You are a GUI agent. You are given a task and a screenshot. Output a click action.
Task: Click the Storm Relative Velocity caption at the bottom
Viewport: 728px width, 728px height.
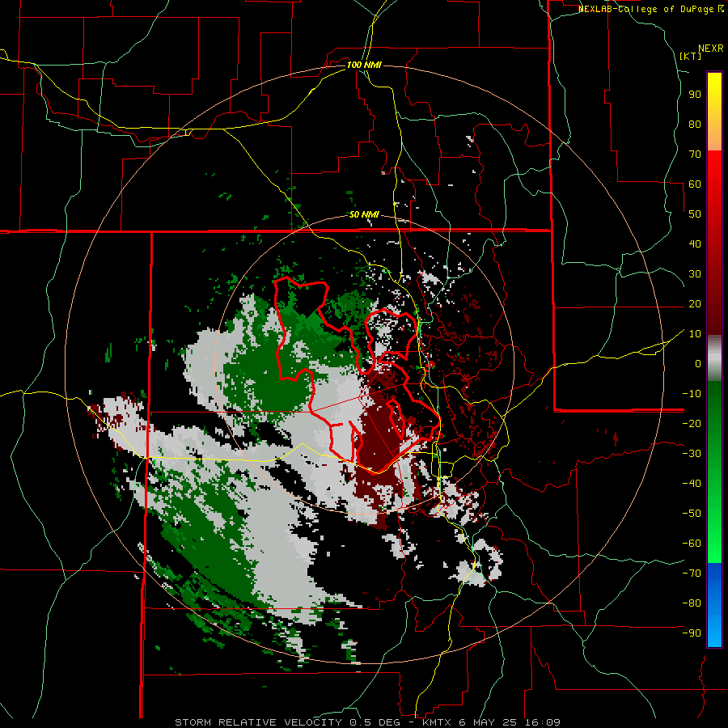(368, 722)
